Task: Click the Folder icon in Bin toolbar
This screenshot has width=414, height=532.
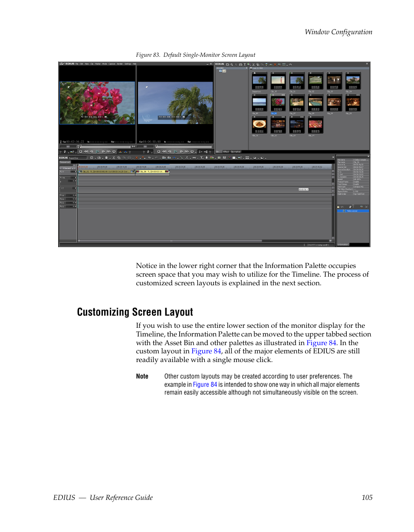Action: coord(227,65)
